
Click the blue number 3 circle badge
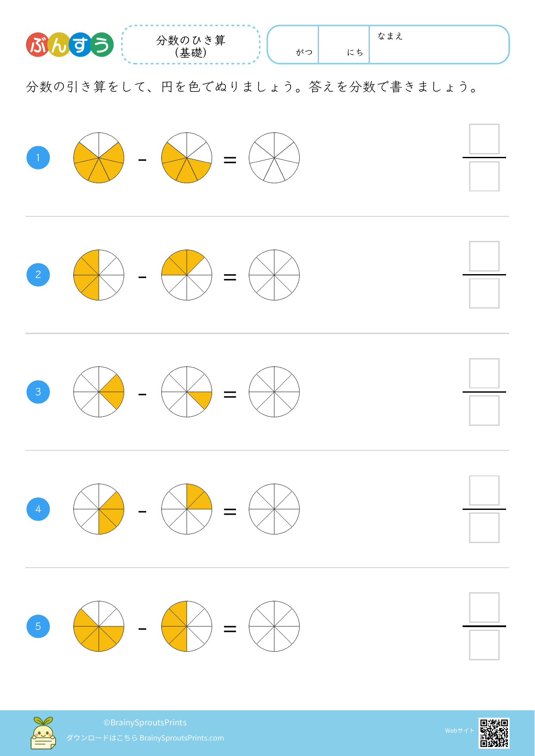coord(38,392)
